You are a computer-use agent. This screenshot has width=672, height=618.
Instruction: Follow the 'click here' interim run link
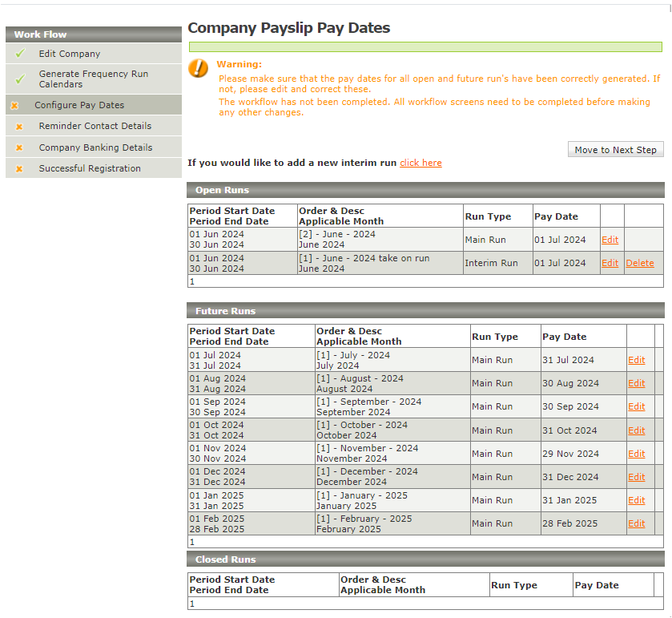(421, 163)
